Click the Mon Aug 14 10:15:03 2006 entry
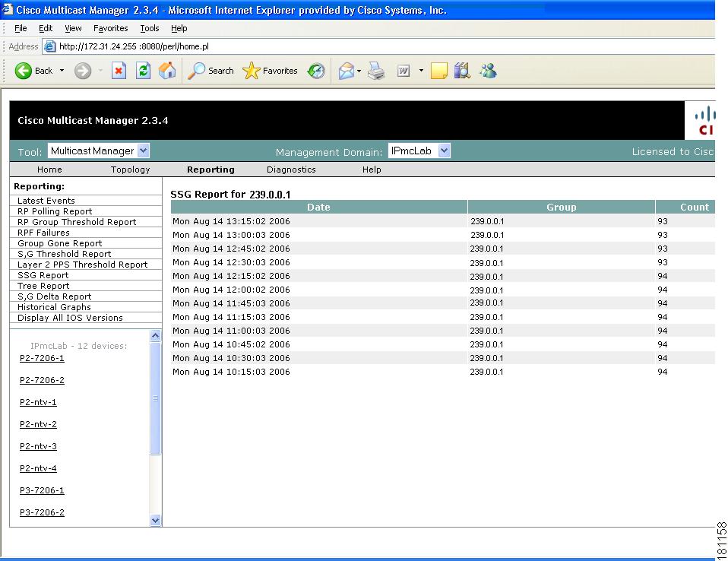 tap(231, 372)
